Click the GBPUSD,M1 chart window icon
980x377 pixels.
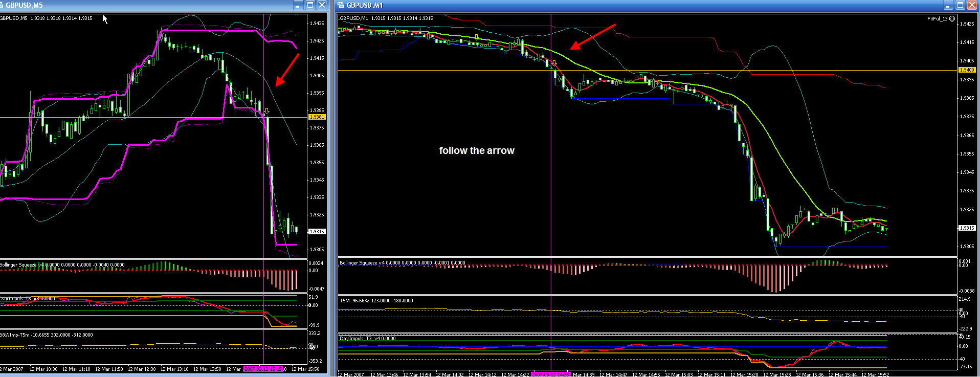(341, 5)
